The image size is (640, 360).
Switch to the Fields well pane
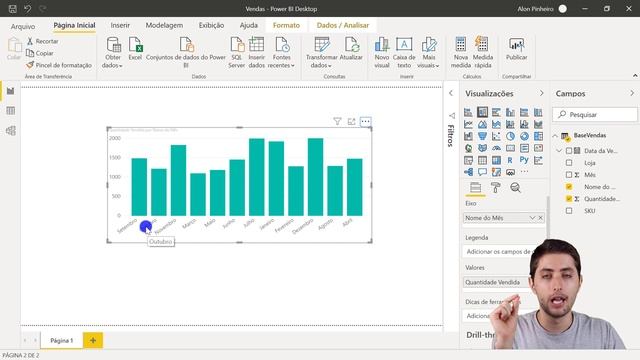[x=476, y=188]
